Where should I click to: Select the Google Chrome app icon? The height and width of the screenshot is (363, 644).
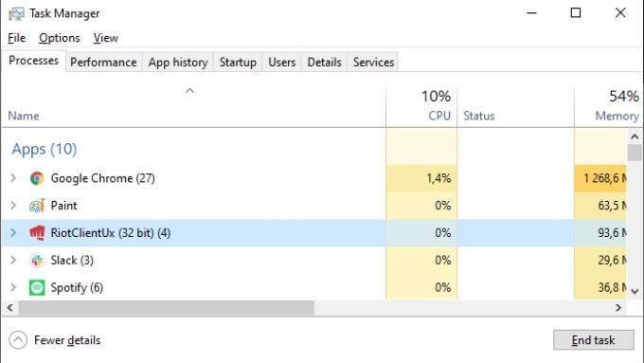pos(37,178)
